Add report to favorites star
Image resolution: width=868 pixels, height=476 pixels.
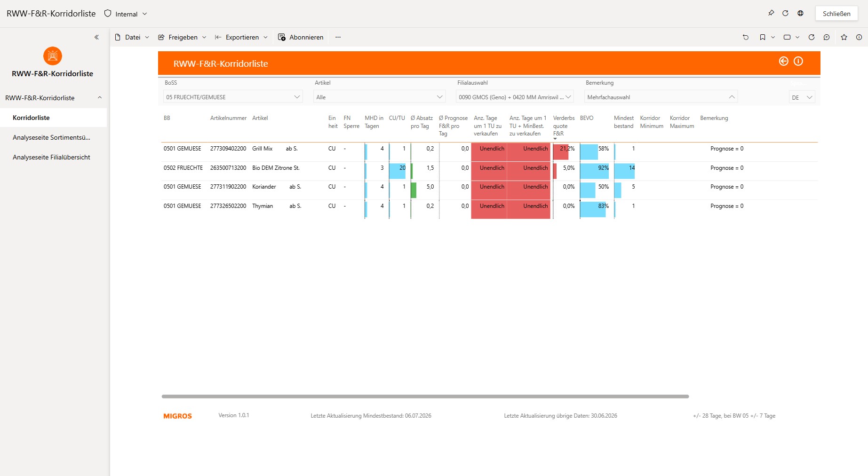point(844,37)
